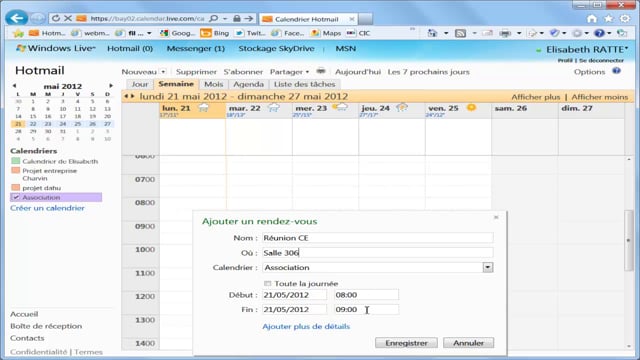Expand the address bar dropdown arrow
Image resolution: width=640 pixels, height=360 pixels.
coord(225,19)
